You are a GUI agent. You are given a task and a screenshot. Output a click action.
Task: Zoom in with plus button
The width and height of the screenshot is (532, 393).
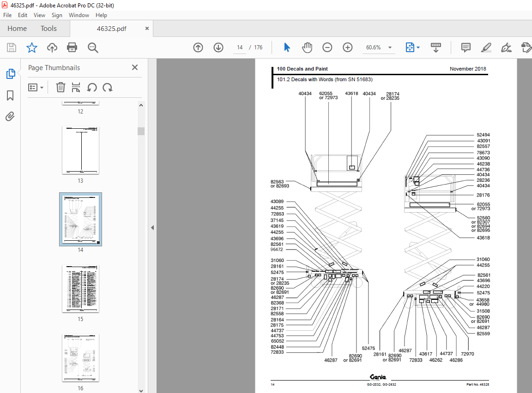coord(347,48)
